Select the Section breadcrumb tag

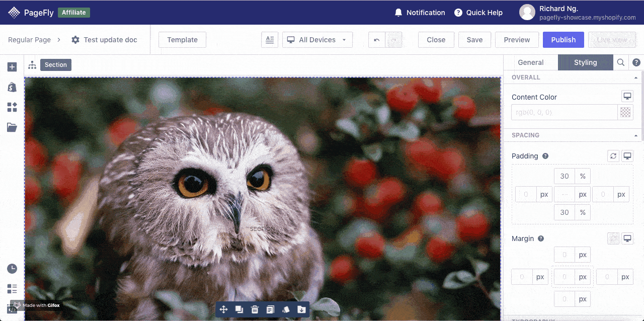[56, 65]
